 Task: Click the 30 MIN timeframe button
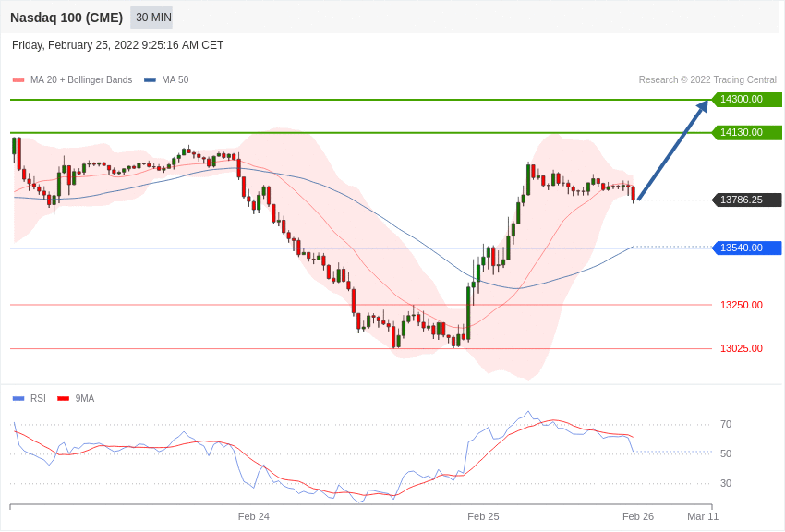152,18
